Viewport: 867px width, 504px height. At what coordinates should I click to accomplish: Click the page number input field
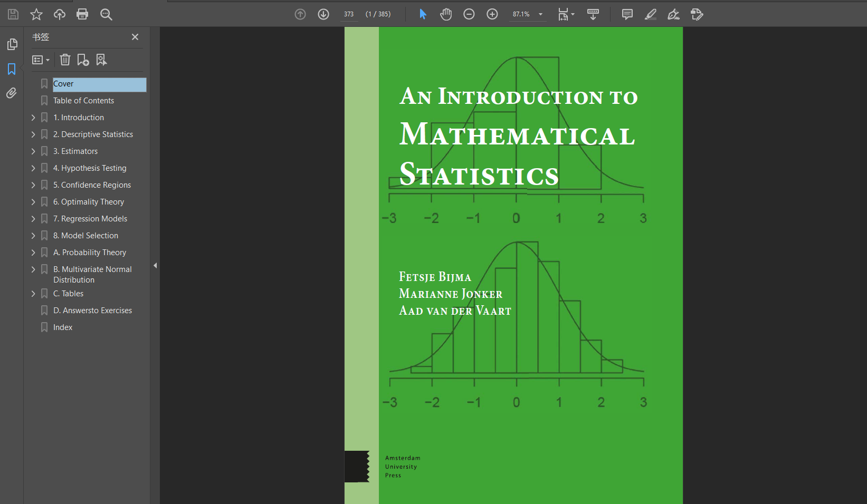click(x=349, y=14)
